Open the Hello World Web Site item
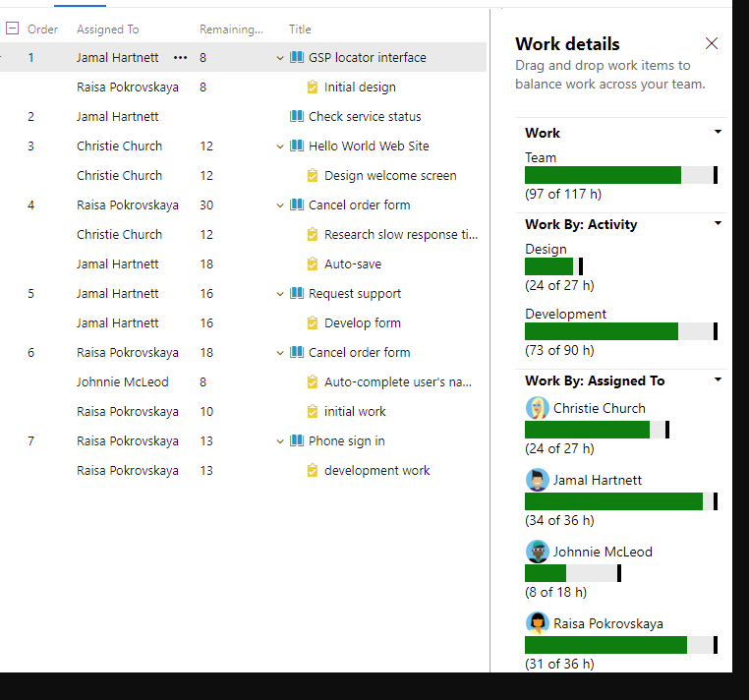Image resolution: width=749 pixels, height=700 pixels. (369, 146)
